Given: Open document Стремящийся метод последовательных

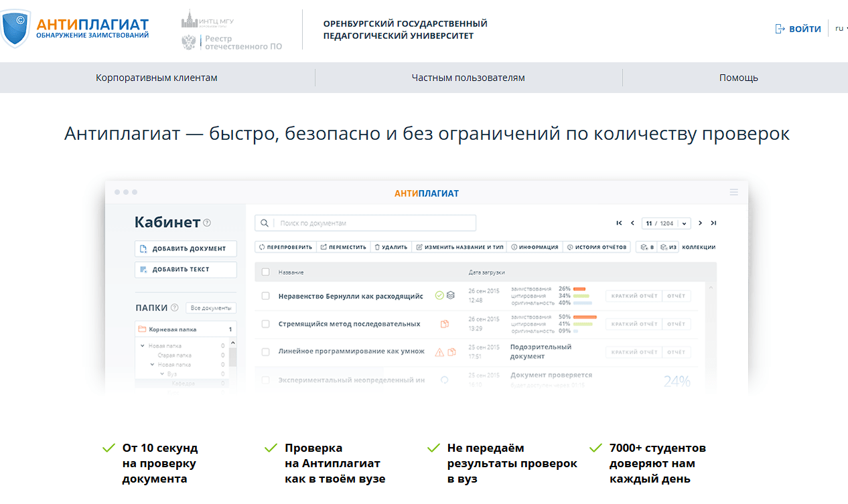Looking at the screenshot, I should (x=350, y=324).
